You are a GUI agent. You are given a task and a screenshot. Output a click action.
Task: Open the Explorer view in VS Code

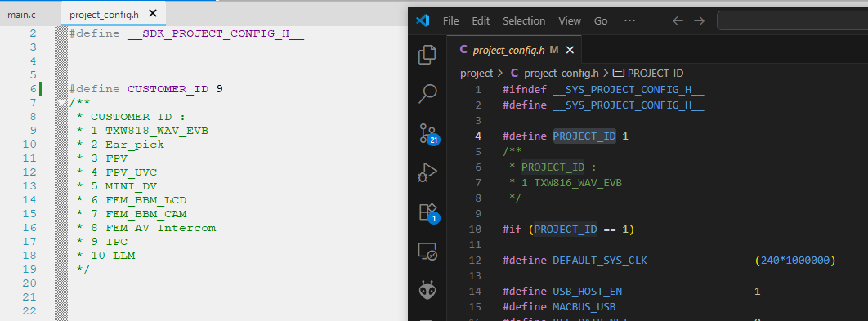point(427,54)
